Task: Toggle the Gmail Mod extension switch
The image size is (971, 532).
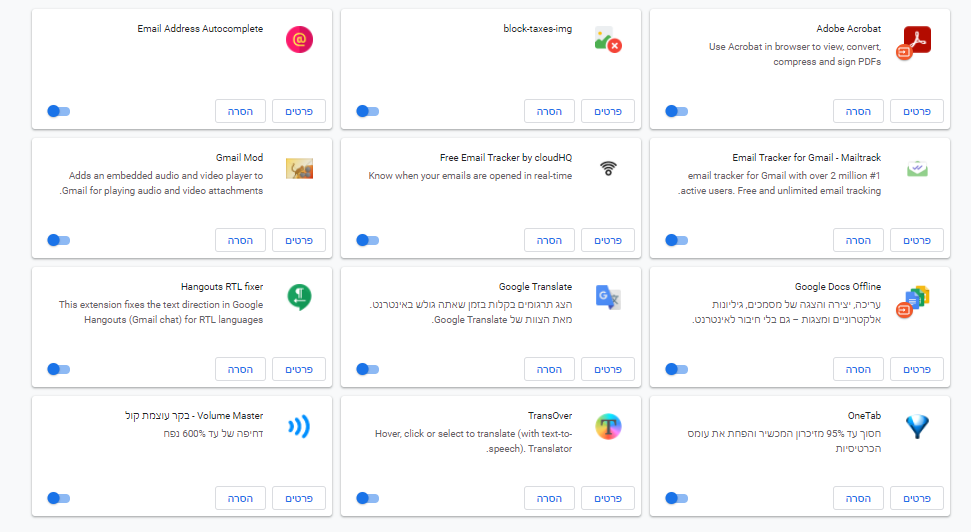Action: point(59,240)
